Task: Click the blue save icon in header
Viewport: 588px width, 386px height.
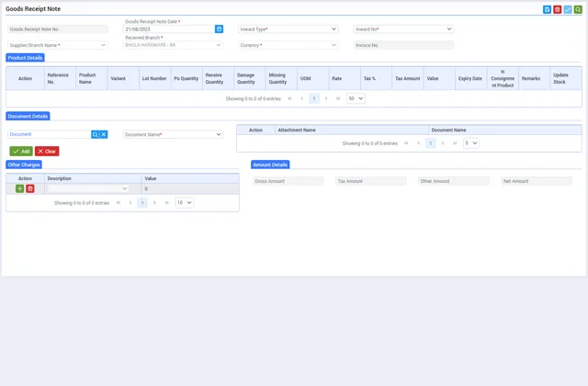Action: pos(548,9)
